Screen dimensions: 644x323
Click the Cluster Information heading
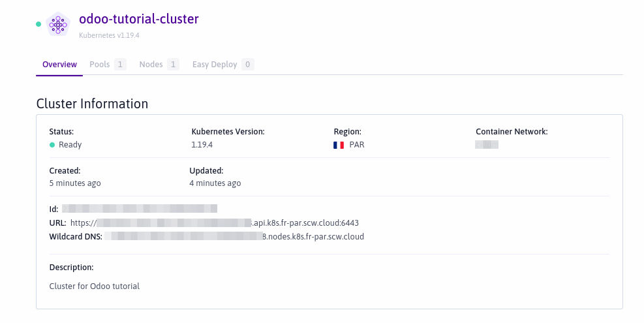click(92, 104)
